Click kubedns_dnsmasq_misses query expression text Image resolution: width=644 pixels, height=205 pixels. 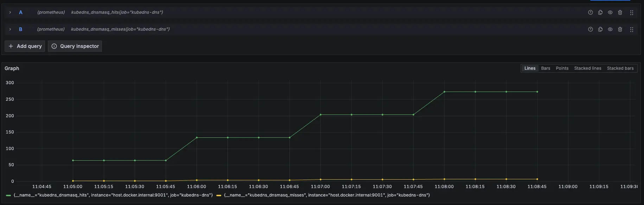[120, 29]
